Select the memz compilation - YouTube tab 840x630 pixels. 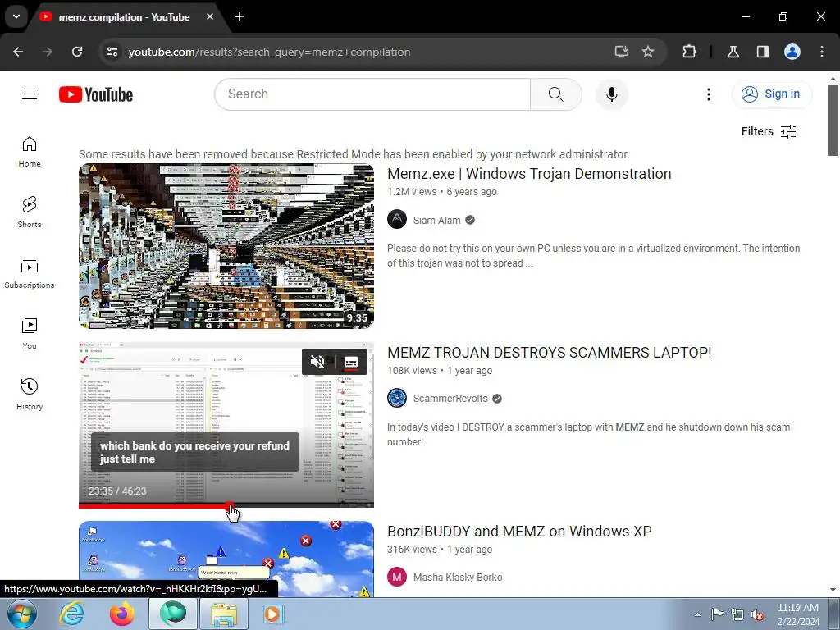(125, 16)
